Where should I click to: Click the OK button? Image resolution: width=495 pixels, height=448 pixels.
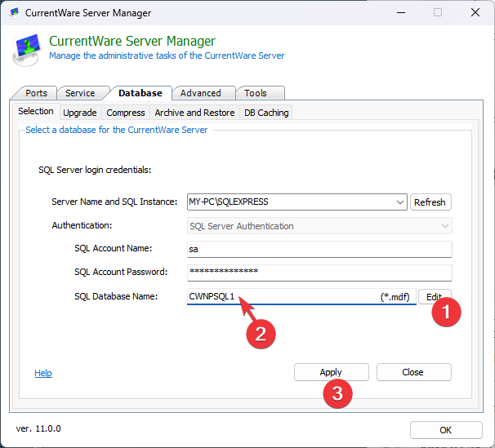[x=446, y=430]
